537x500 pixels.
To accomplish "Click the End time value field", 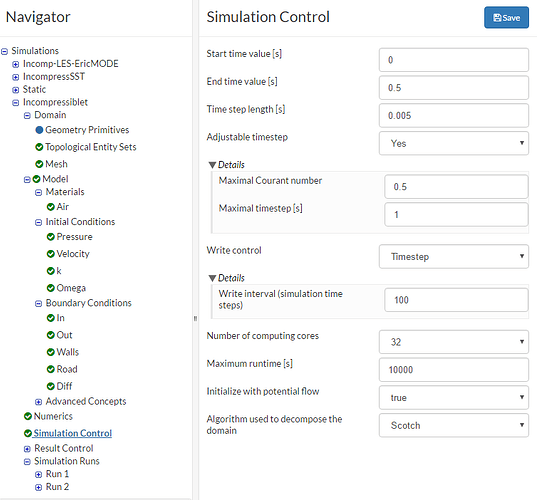I will 454,88.
